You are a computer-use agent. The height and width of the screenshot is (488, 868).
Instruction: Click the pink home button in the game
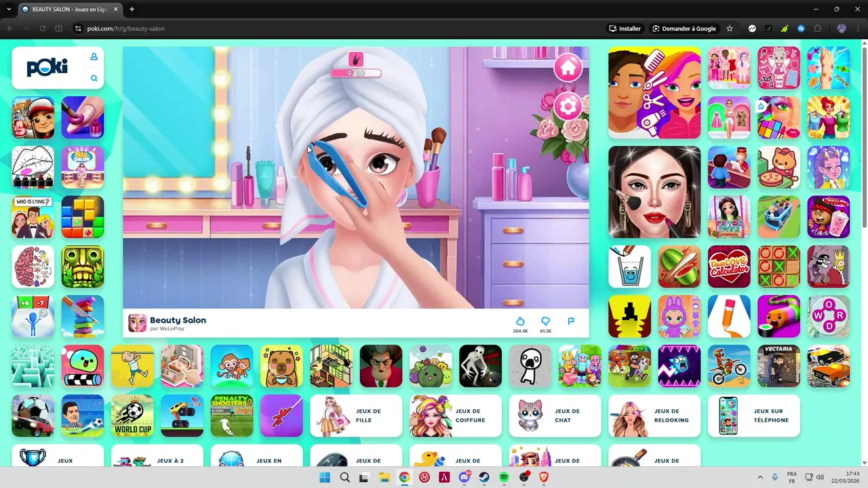568,68
